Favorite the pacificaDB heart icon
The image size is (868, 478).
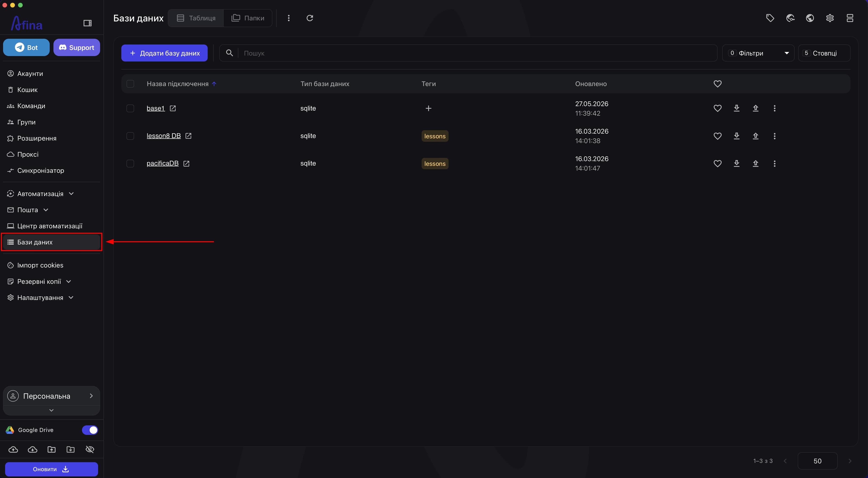[717, 163]
